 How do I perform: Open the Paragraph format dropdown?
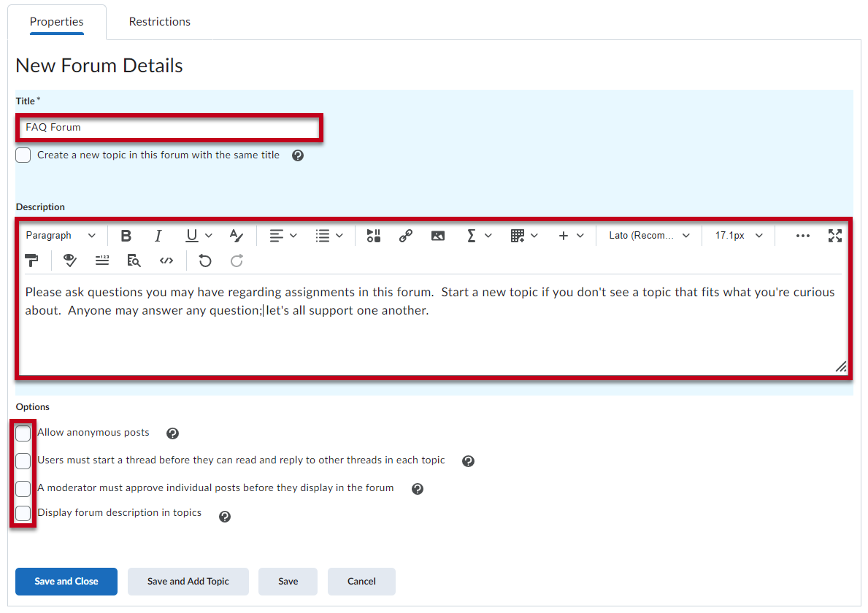click(x=61, y=236)
